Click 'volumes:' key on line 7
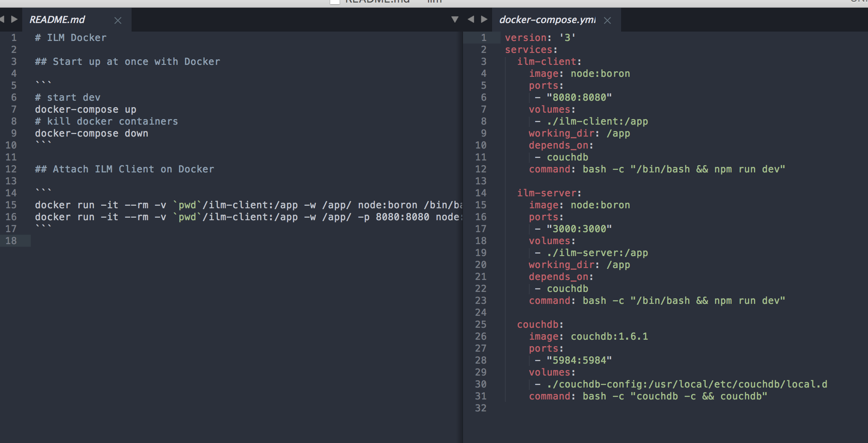The width and height of the screenshot is (868, 443). click(x=552, y=109)
